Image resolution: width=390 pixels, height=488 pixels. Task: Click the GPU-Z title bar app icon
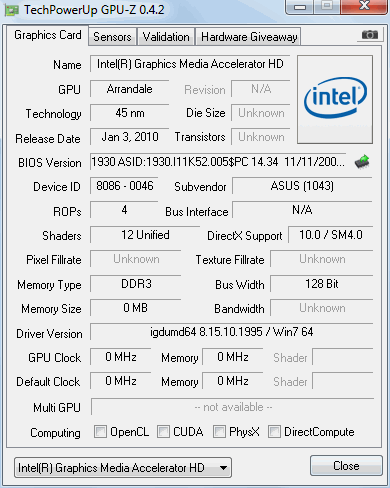[12, 10]
